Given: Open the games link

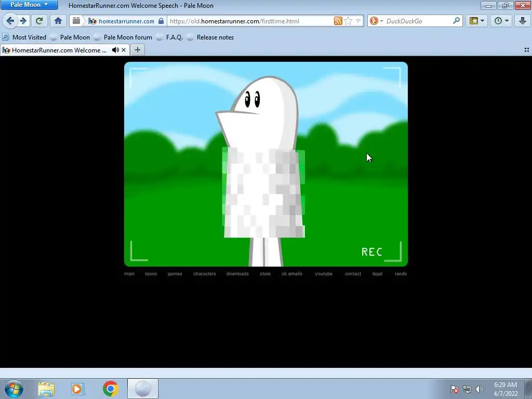Looking at the screenshot, I should pyautogui.click(x=175, y=274).
